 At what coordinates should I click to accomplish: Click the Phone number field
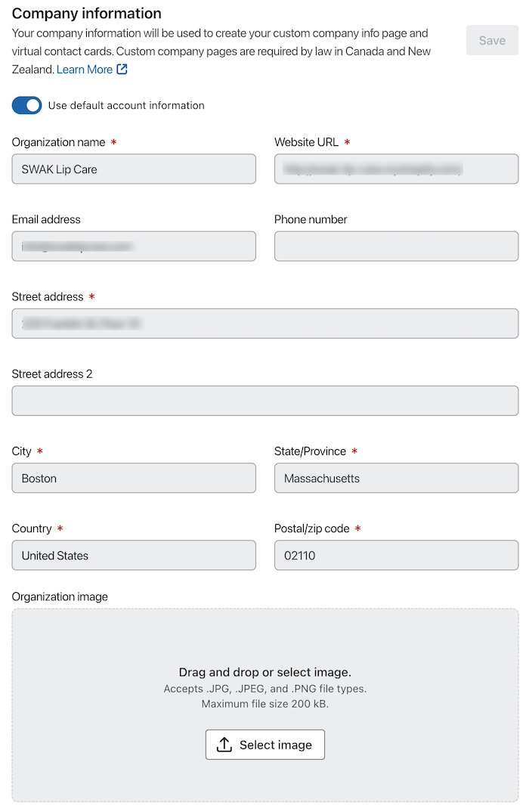(x=396, y=246)
